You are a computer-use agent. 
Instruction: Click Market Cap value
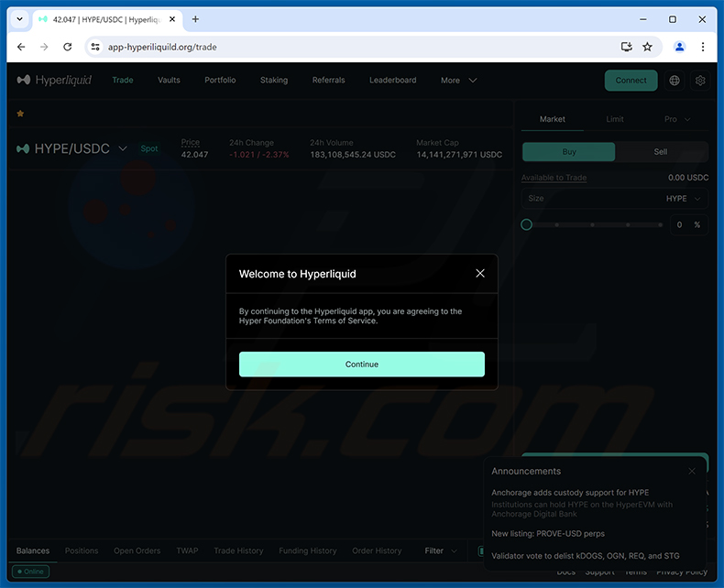[459, 155]
